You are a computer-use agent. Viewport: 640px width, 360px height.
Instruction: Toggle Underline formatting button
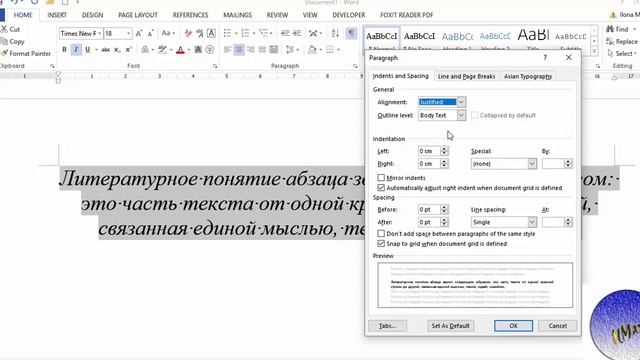coord(87,50)
